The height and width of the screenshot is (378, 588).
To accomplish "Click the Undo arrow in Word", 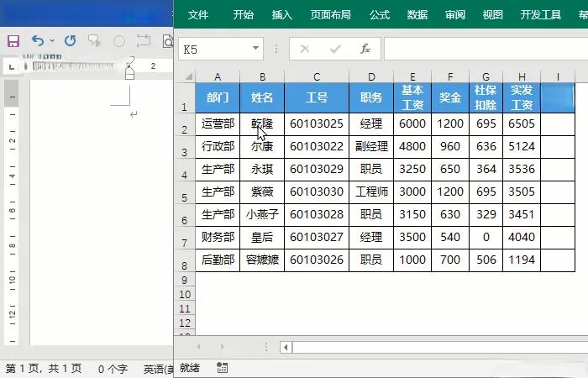I will 37,40.
